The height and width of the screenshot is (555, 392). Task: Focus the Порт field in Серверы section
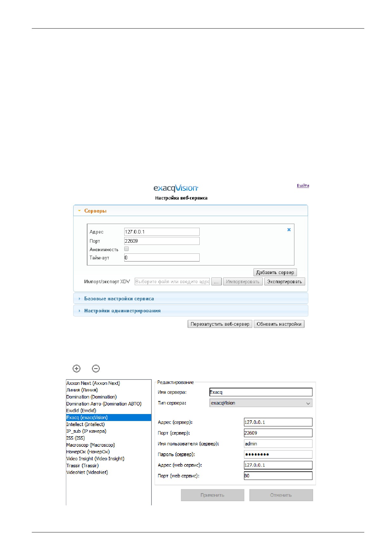162,241
